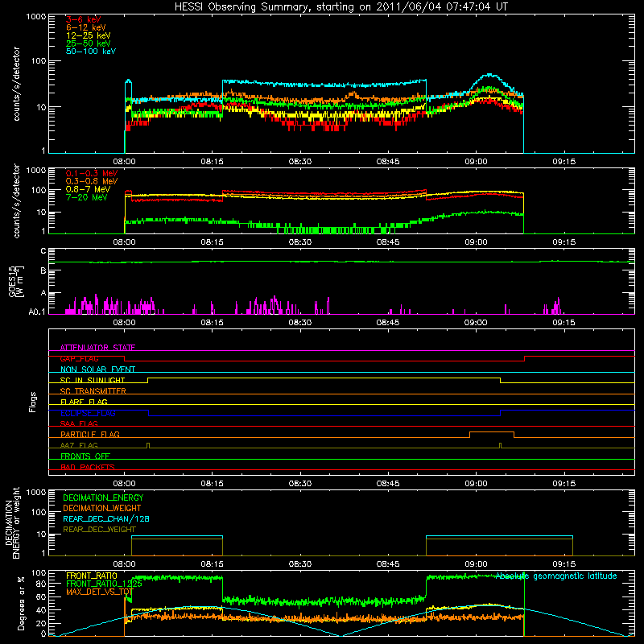
Task: Select the DECIMATION_ENERGY legend label
Action: tap(103, 497)
